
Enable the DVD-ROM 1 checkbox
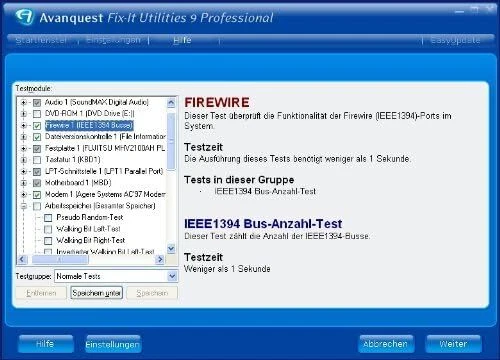pos(37,114)
